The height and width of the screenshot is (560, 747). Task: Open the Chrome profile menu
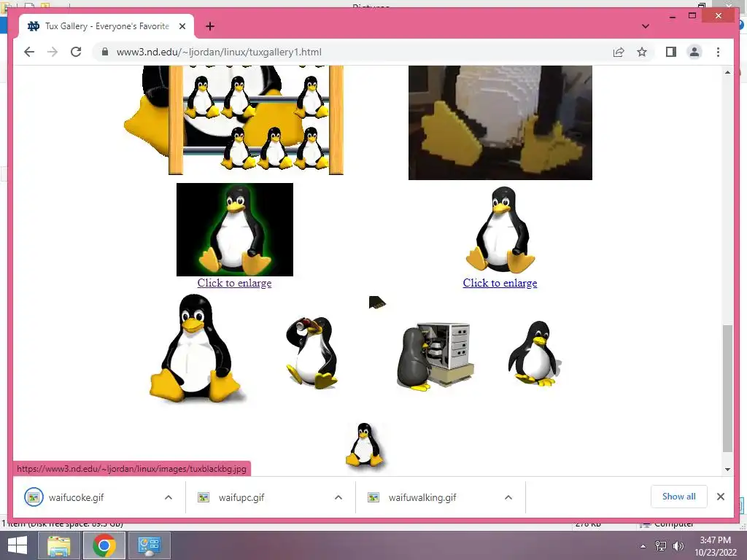click(x=694, y=52)
